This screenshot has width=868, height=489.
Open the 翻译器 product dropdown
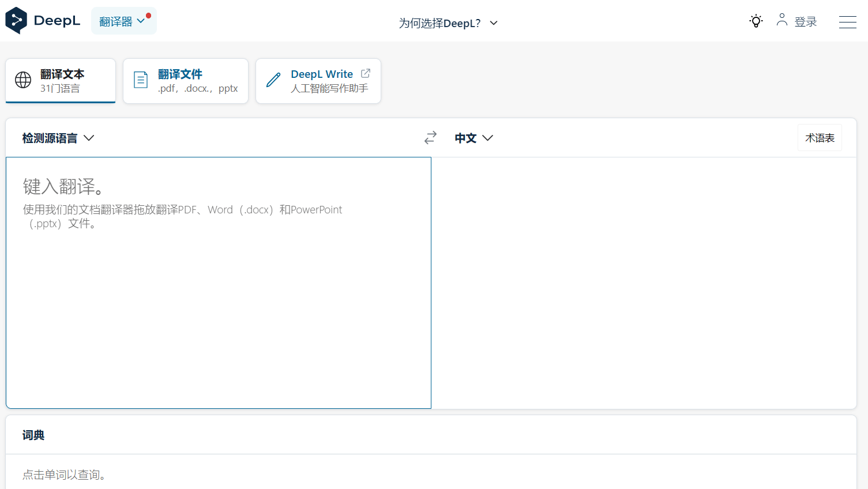pyautogui.click(x=123, y=21)
